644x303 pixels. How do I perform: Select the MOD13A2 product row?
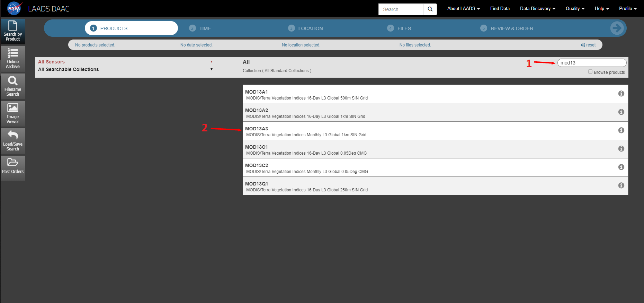(x=436, y=112)
